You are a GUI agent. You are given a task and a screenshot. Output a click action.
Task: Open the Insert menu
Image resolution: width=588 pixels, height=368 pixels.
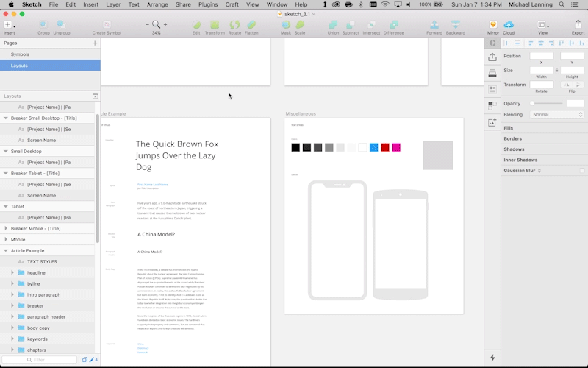(90, 4)
